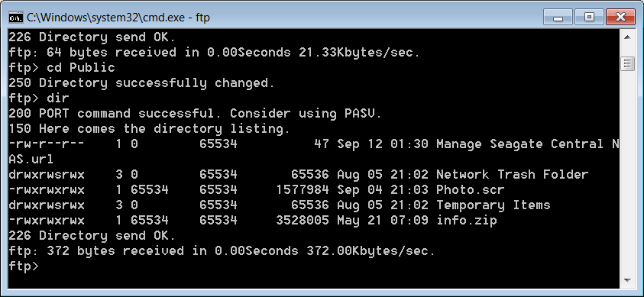
Task: Click the Temporary Items directory entry
Action: pos(493,205)
